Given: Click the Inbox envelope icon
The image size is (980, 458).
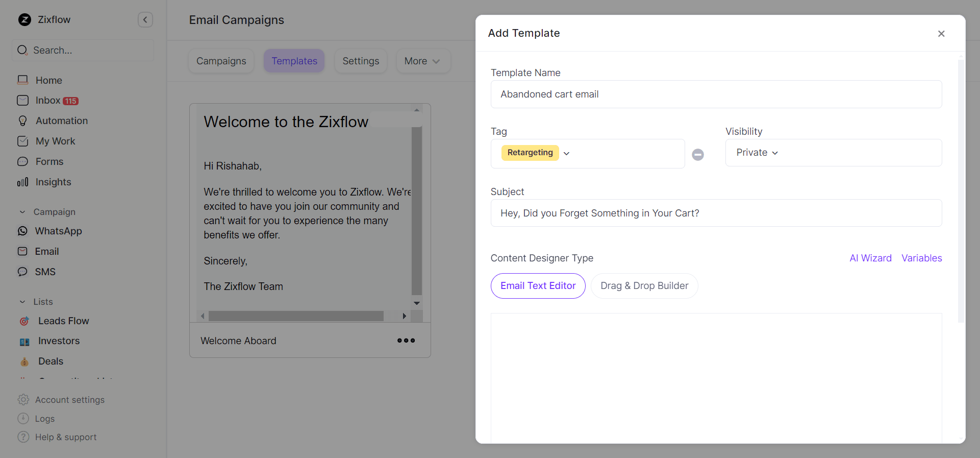Looking at the screenshot, I should coord(23,101).
